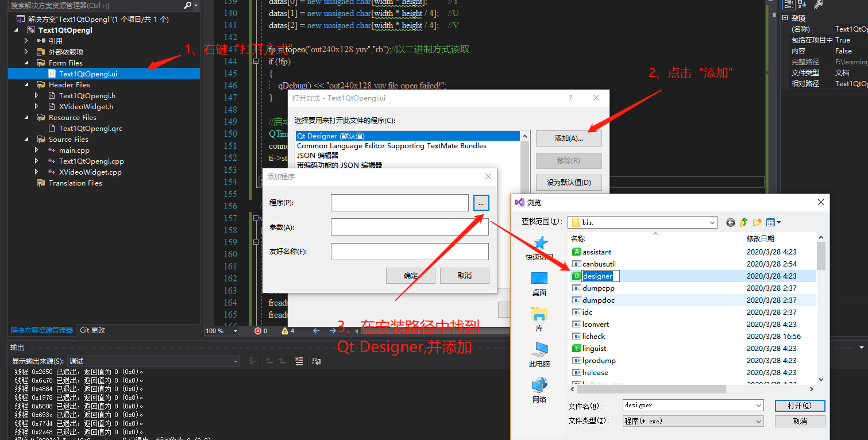The image size is (868, 440).
Task: Open Network (网络) in places bar
Action: tap(539, 390)
